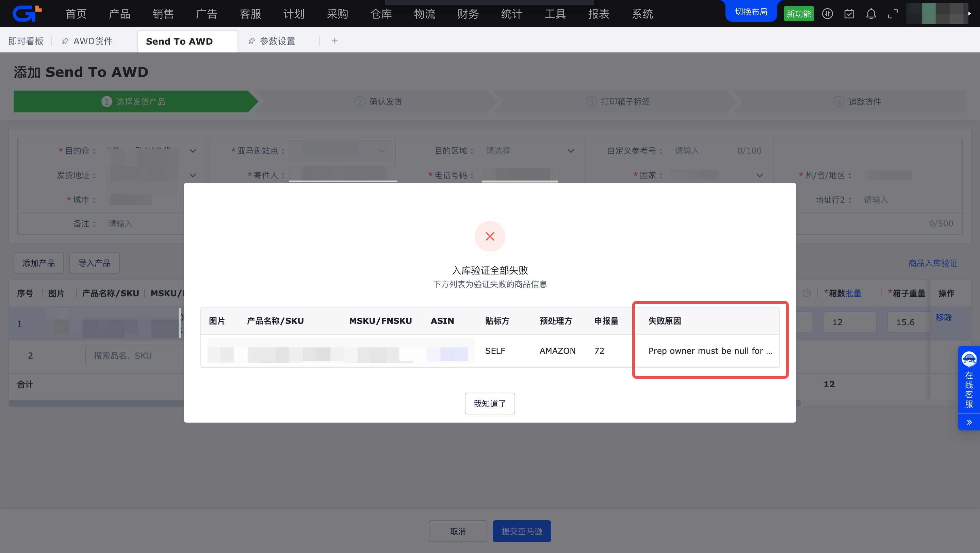This screenshot has height=553, width=980.
Task: Click the 新功能 button
Action: pos(799,14)
